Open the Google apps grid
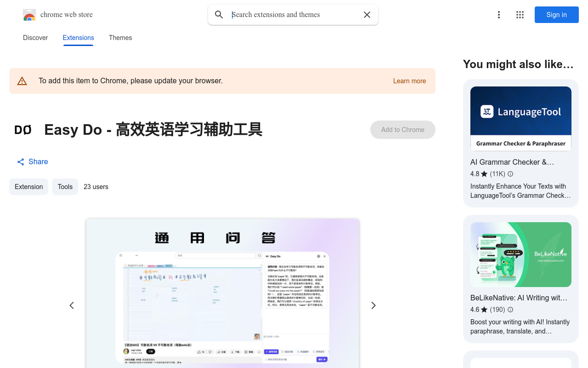This screenshot has width=588, height=368. [520, 15]
